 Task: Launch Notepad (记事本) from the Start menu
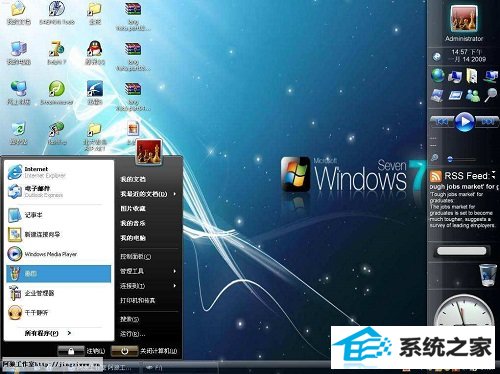58,215
